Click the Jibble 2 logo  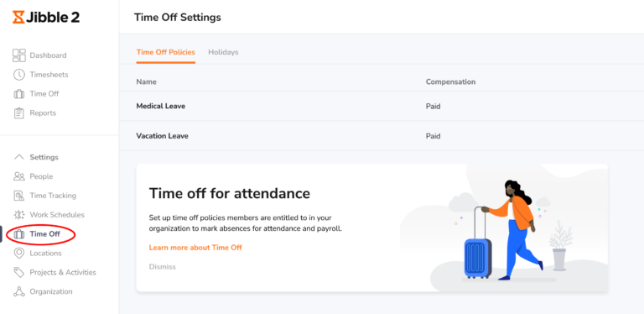click(x=46, y=18)
